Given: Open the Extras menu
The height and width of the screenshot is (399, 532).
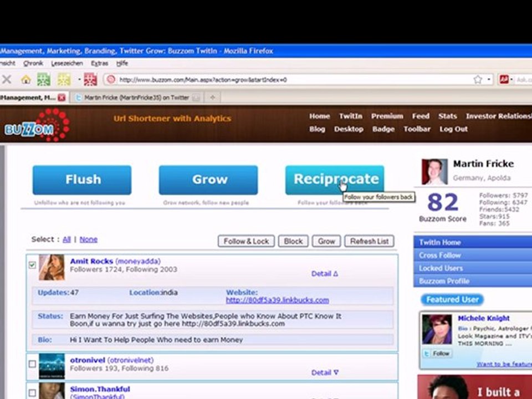Looking at the screenshot, I should [99, 63].
